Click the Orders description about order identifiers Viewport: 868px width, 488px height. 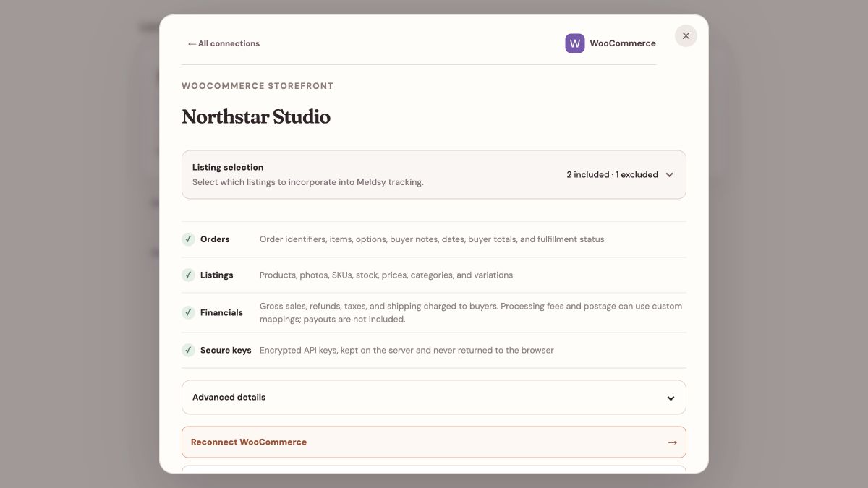(432, 239)
